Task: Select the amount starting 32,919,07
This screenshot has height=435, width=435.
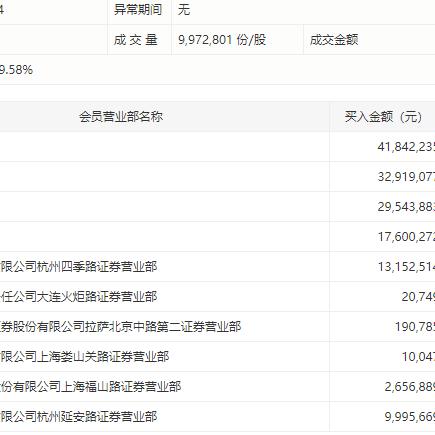Action: 406,177
